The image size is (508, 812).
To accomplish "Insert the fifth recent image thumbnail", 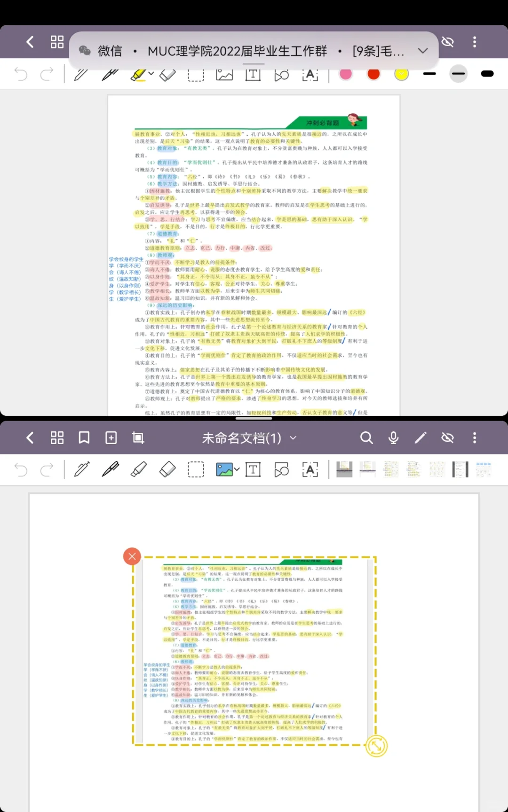I will tap(437, 469).
